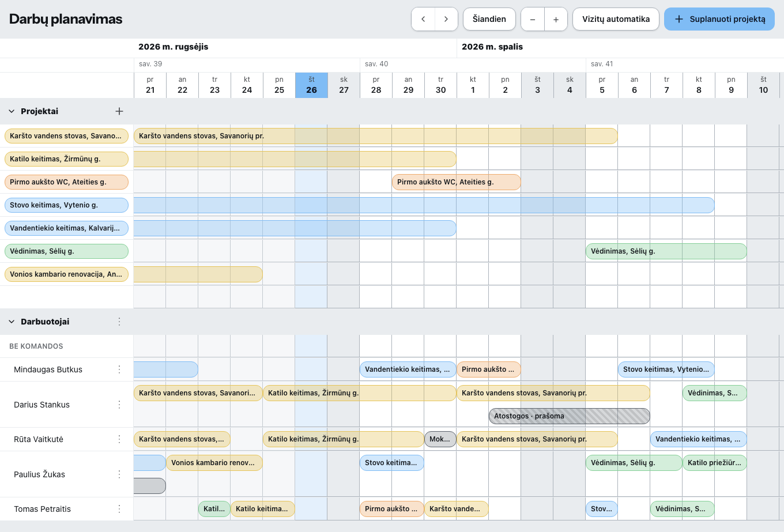Image resolution: width=784 pixels, height=532 pixels.
Task: Open Vizitų automatika
Action: click(616, 19)
